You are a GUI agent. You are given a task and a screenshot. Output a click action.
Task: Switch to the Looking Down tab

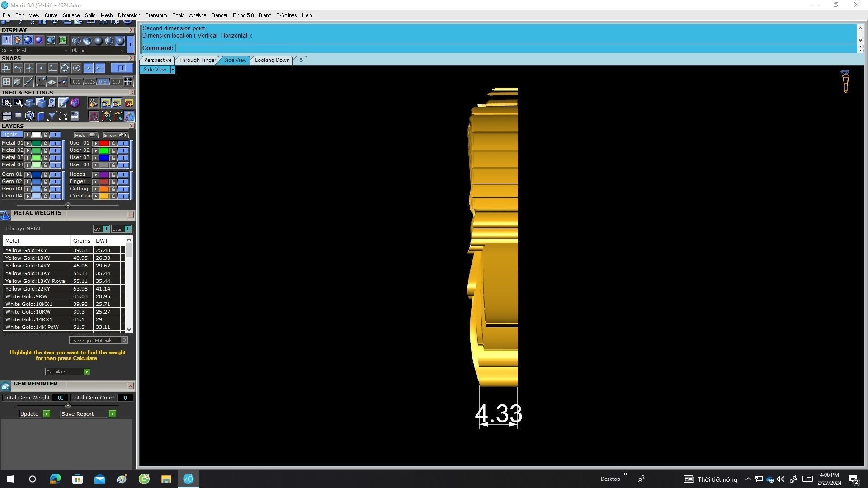272,60
